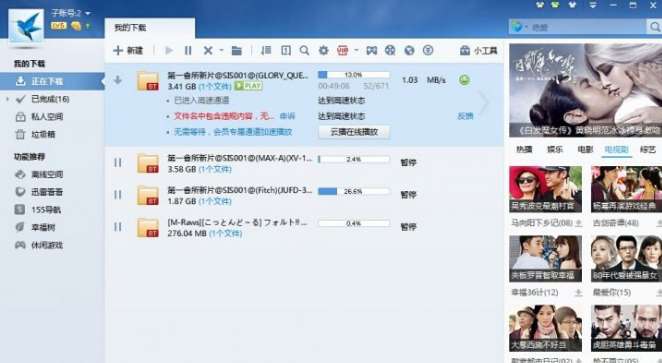Toggle pause on the MAX-A task
Screen dimensions: 662x363
[118, 163]
